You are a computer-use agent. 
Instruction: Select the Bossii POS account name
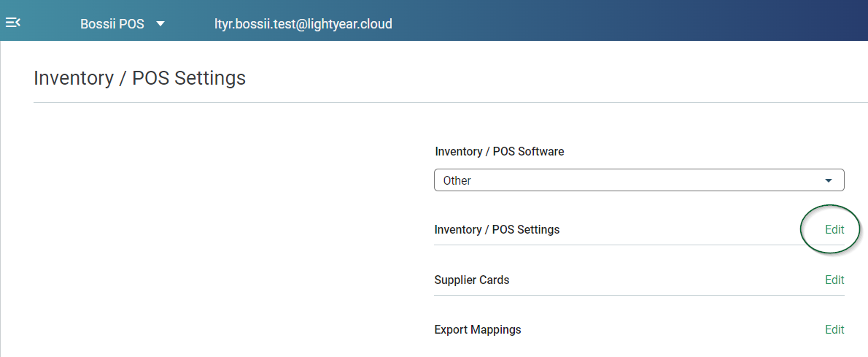coord(112,24)
